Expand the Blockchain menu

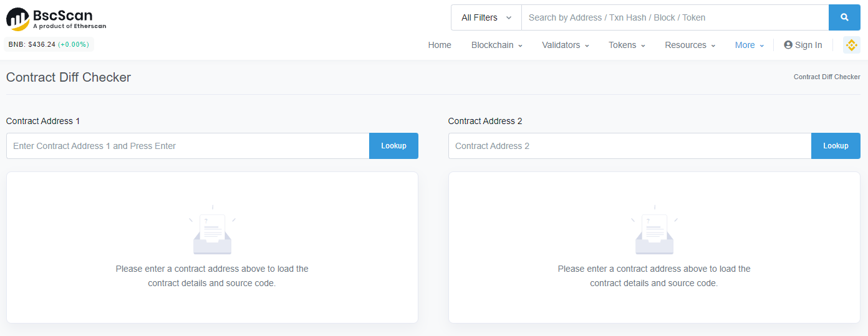coord(496,45)
